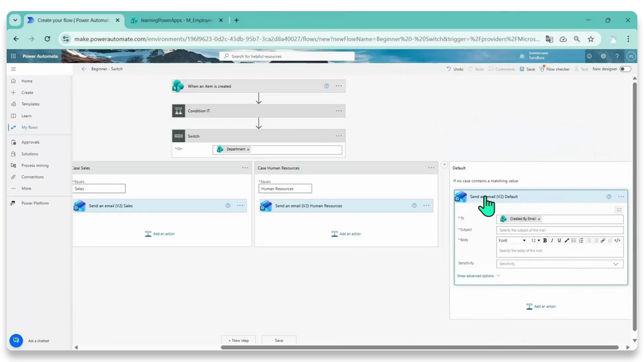Viewport: 644px width, 362px height.
Task: Insert a bulleted list in email body
Action: [x=574, y=241]
